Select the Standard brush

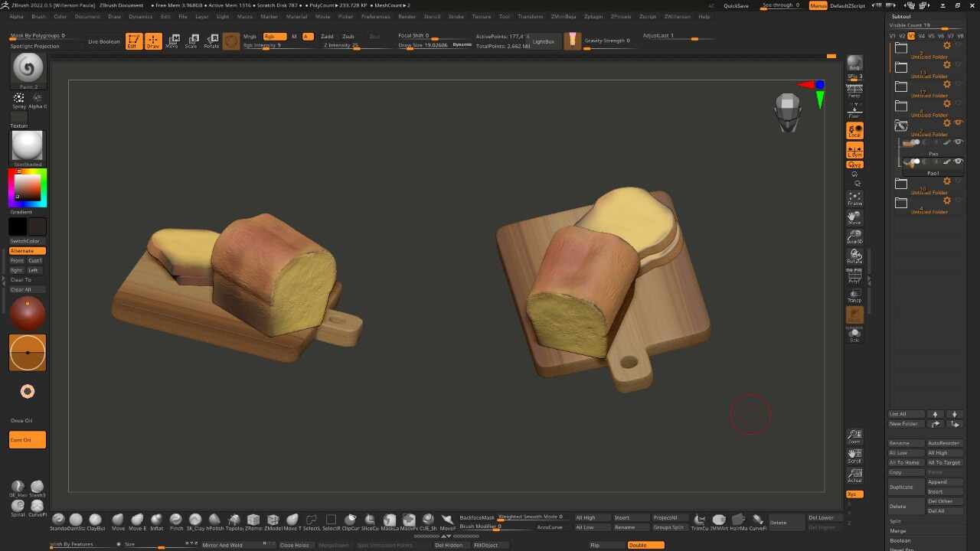pyautogui.click(x=58, y=521)
